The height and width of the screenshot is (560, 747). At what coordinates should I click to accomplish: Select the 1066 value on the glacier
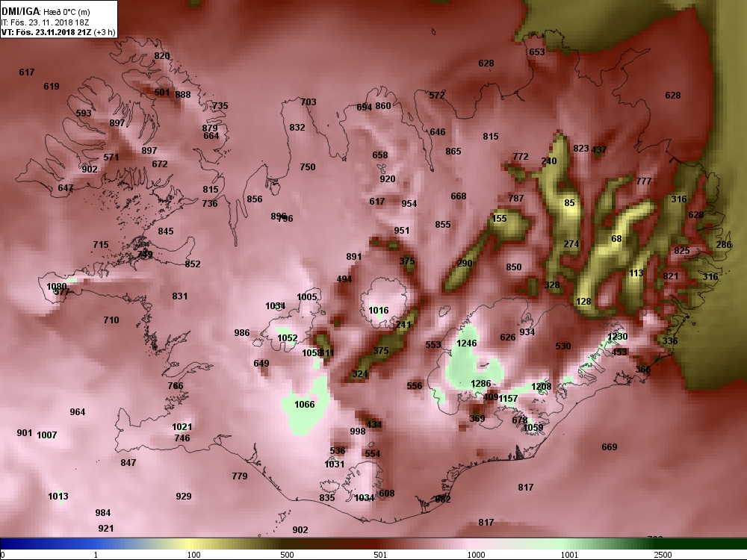(x=305, y=405)
